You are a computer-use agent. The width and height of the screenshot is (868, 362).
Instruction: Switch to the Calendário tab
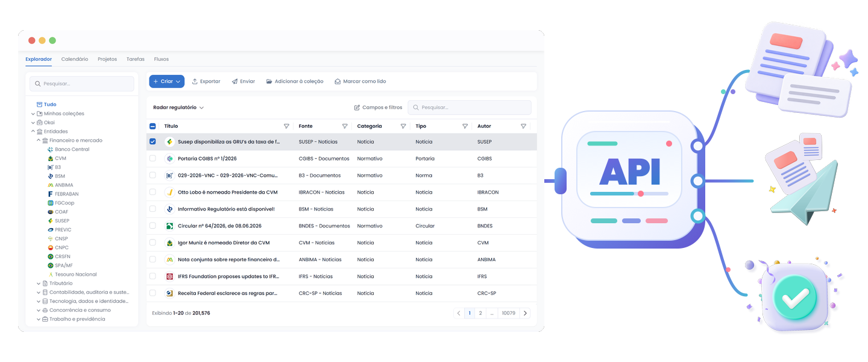(x=75, y=59)
